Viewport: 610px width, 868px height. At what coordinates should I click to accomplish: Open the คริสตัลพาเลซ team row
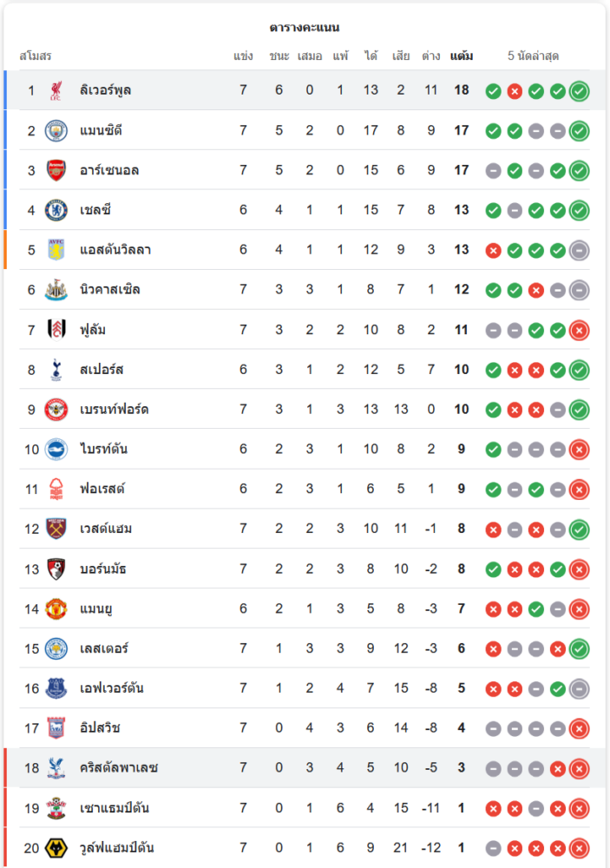click(x=305, y=768)
